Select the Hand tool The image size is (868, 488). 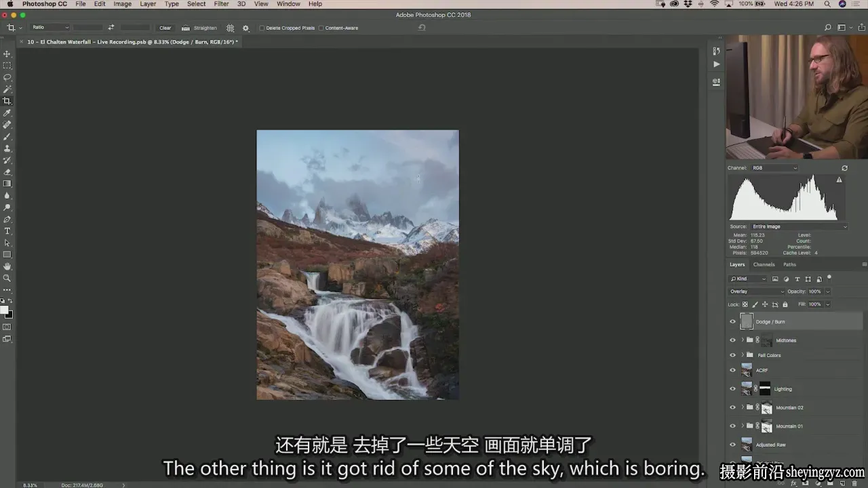pyautogui.click(x=7, y=266)
